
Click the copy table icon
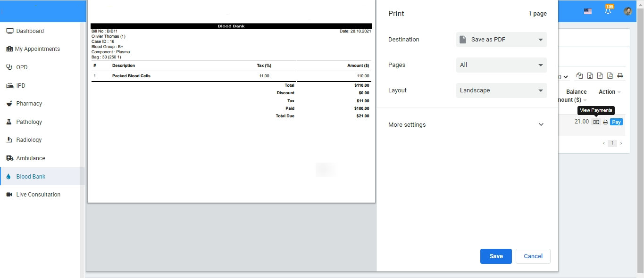point(579,76)
